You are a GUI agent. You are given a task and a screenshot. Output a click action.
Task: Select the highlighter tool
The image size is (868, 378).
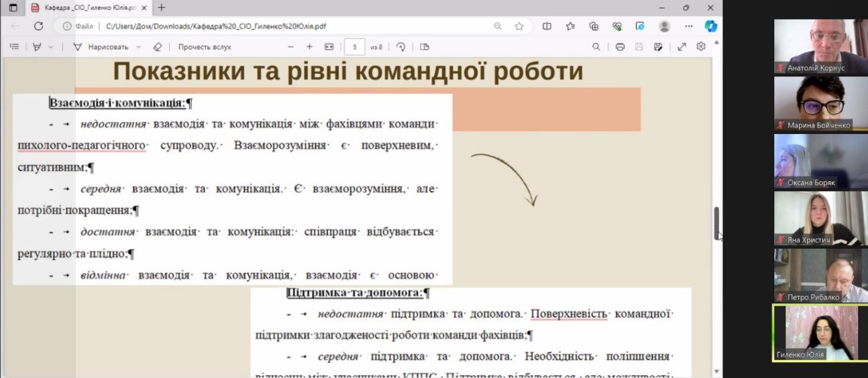tap(37, 47)
